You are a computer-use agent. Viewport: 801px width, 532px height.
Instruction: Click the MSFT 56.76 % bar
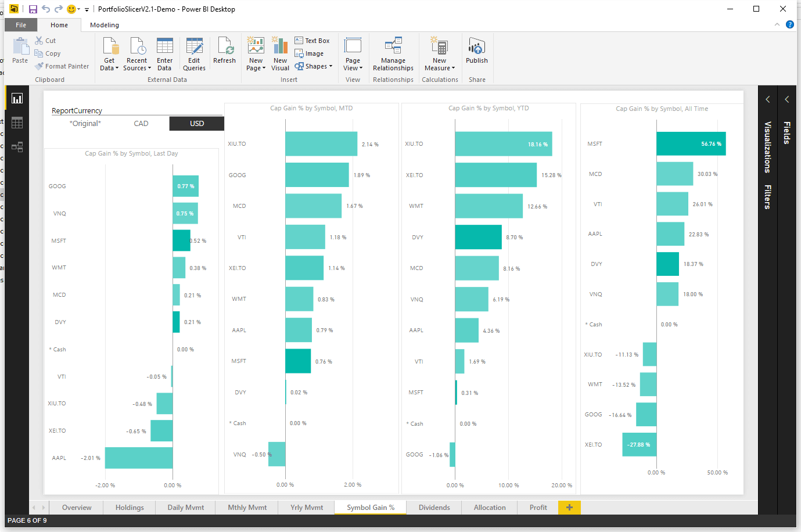point(691,144)
